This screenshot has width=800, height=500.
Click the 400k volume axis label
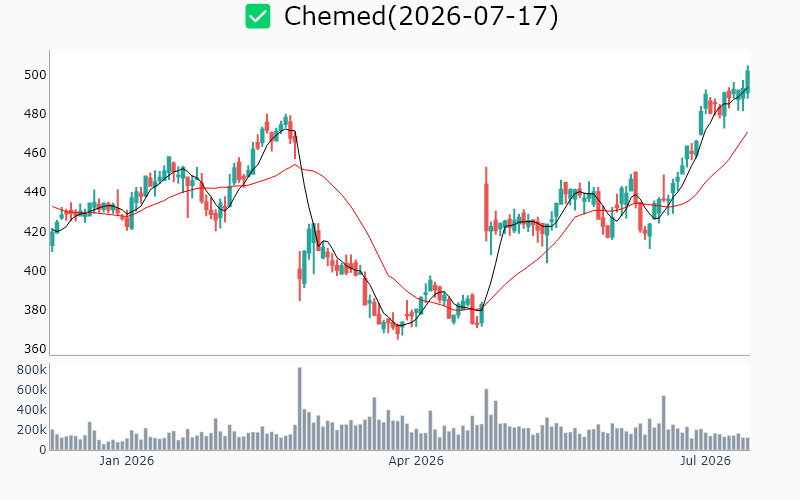[x=32, y=410]
